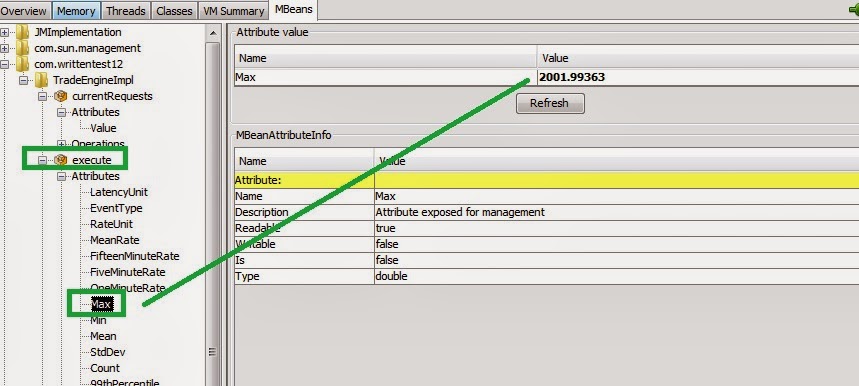Select the RateUnit attribute
859x386 pixels.
click(x=111, y=224)
